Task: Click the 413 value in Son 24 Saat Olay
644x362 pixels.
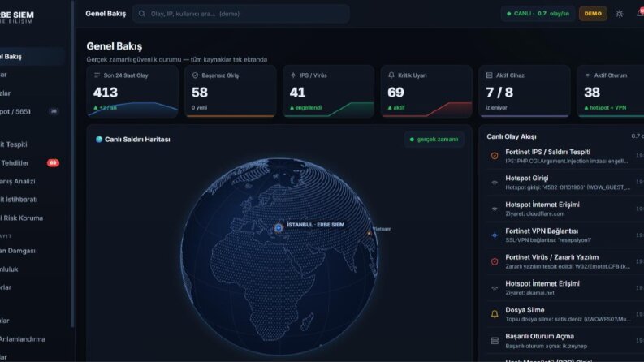Action: [x=106, y=93]
